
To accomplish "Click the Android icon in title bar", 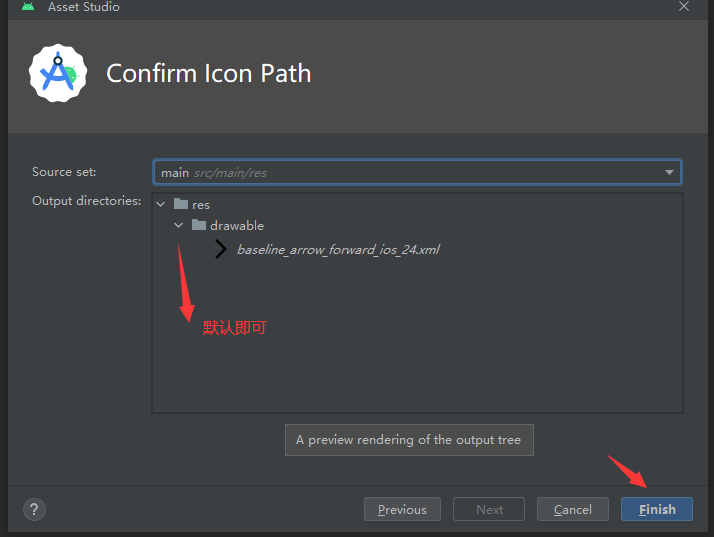I will [x=27, y=7].
